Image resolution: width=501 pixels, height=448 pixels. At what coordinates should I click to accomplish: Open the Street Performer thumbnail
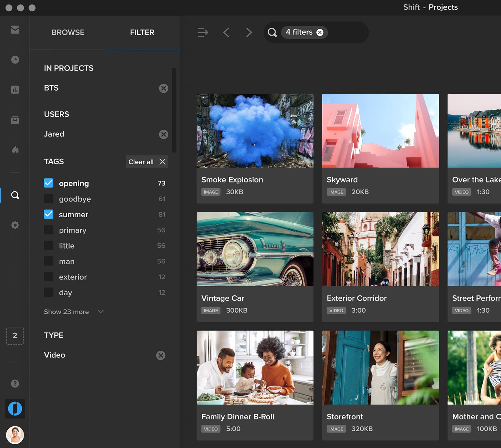point(474,249)
